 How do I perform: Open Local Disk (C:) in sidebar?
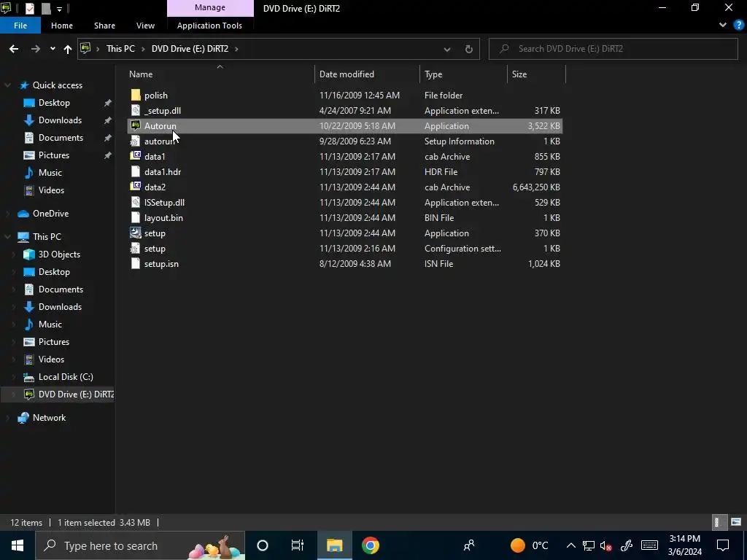66,377
